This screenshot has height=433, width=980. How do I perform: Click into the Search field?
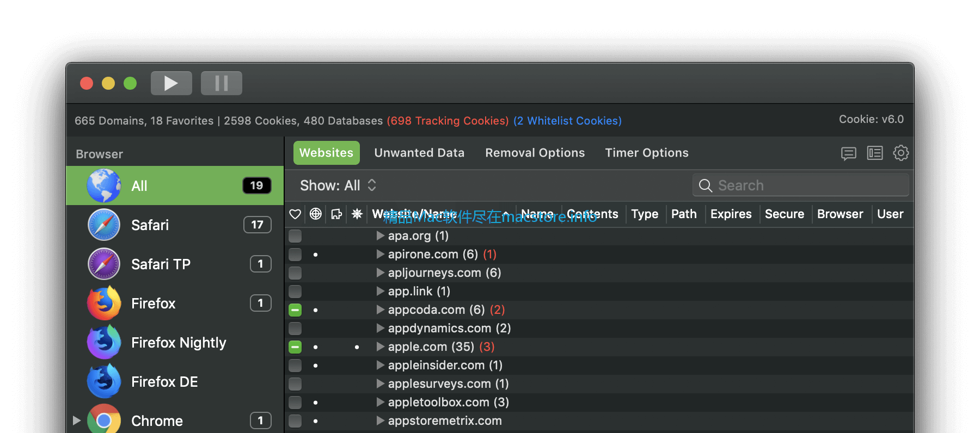tap(801, 185)
